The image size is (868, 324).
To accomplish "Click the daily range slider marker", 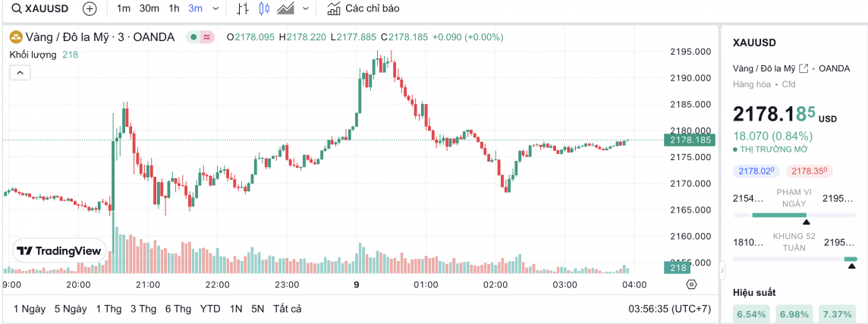I will tap(806, 222).
